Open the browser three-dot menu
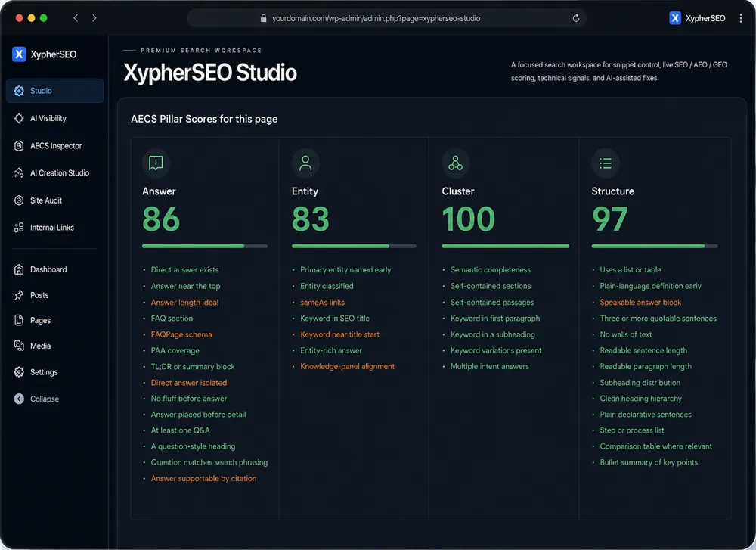Screen dimensions: 756x550 pyautogui.click(x=741, y=18)
